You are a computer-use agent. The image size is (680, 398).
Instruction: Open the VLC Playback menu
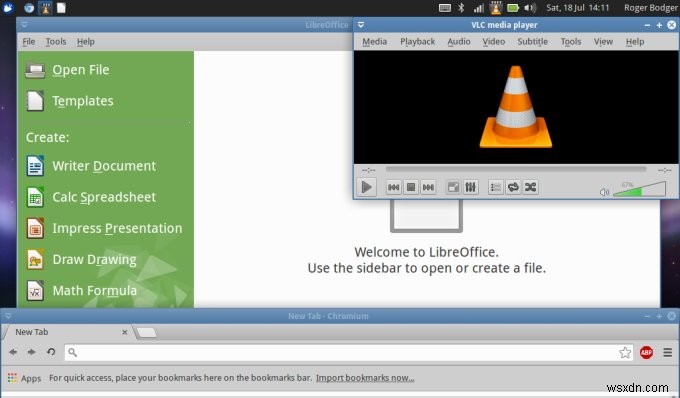[x=417, y=42]
